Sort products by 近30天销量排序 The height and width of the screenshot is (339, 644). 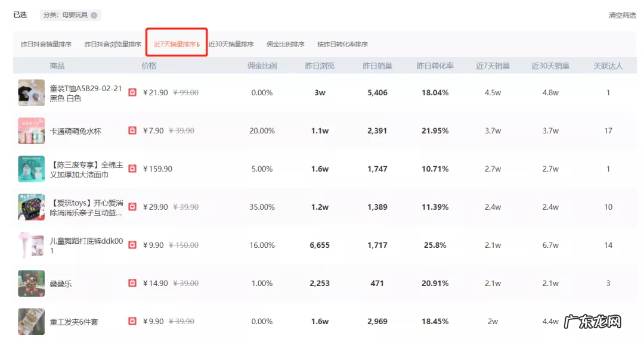231,44
